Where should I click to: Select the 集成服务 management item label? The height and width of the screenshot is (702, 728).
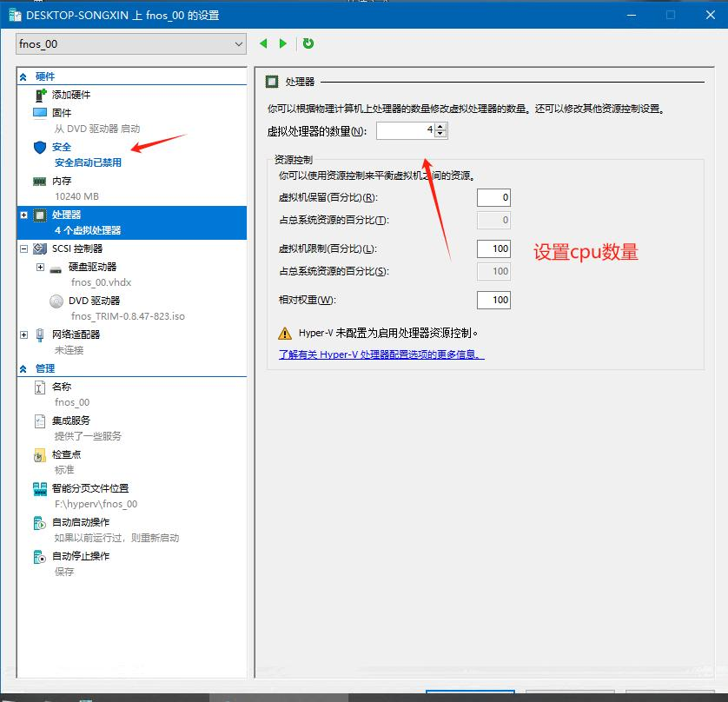pos(71,421)
